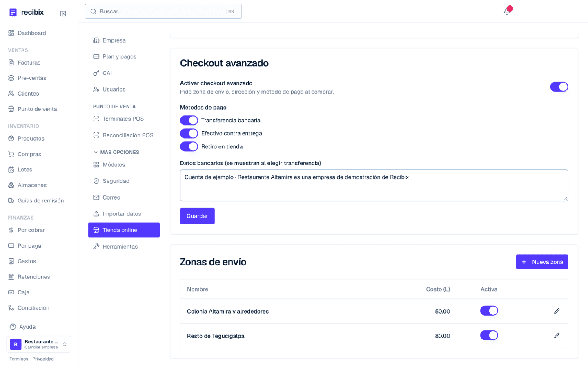Click the recibix logo icon
The image size is (588, 368).
tap(13, 12)
